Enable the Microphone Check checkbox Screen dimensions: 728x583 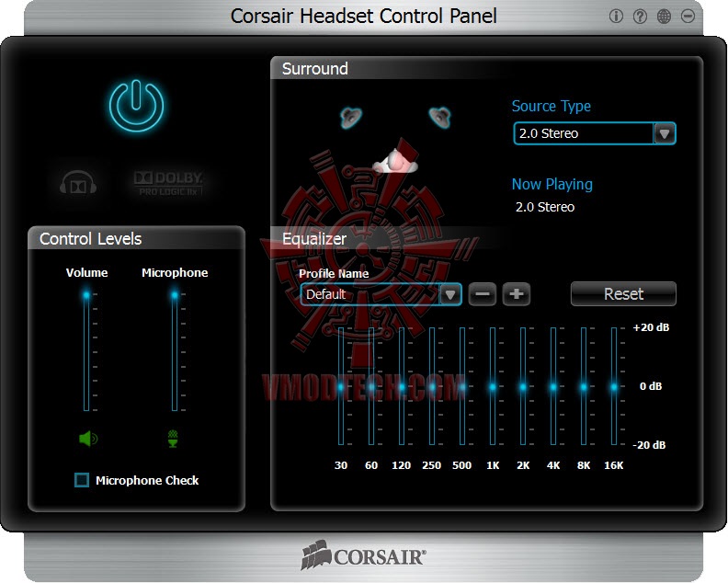coord(82,480)
